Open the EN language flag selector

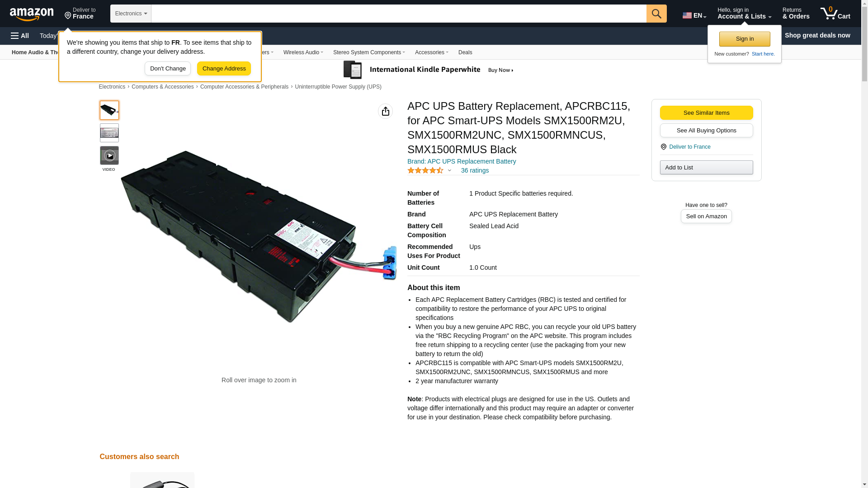pyautogui.click(x=694, y=15)
